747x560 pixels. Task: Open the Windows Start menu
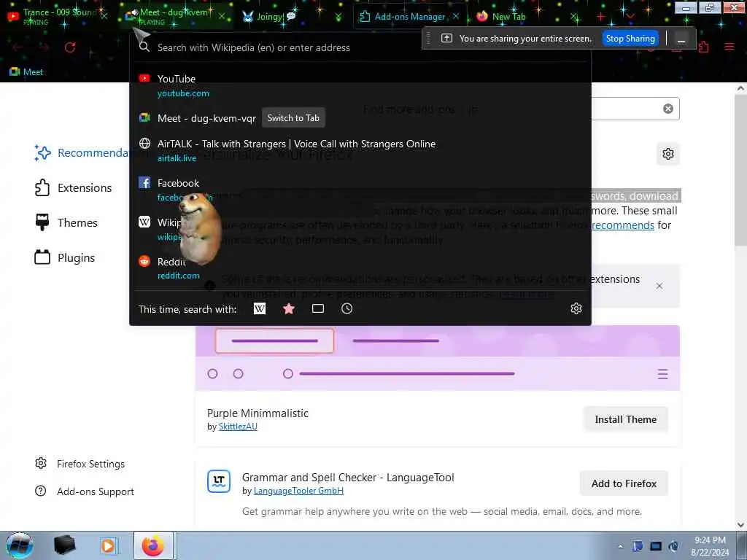[19, 545]
